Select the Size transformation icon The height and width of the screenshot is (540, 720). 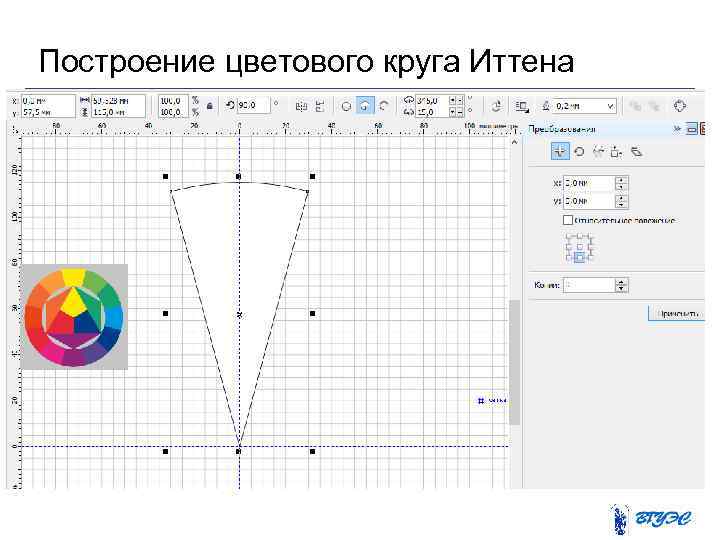click(617, 152)
